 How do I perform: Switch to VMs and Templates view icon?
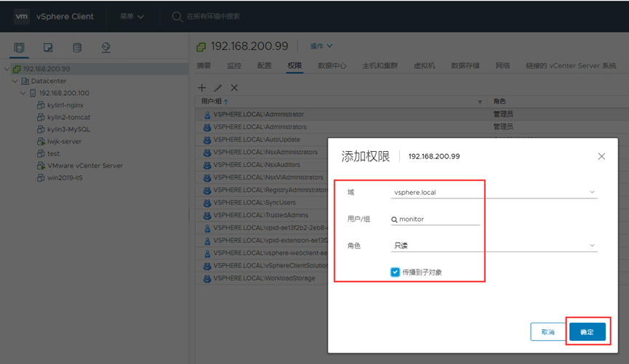[x=48, y=48]
